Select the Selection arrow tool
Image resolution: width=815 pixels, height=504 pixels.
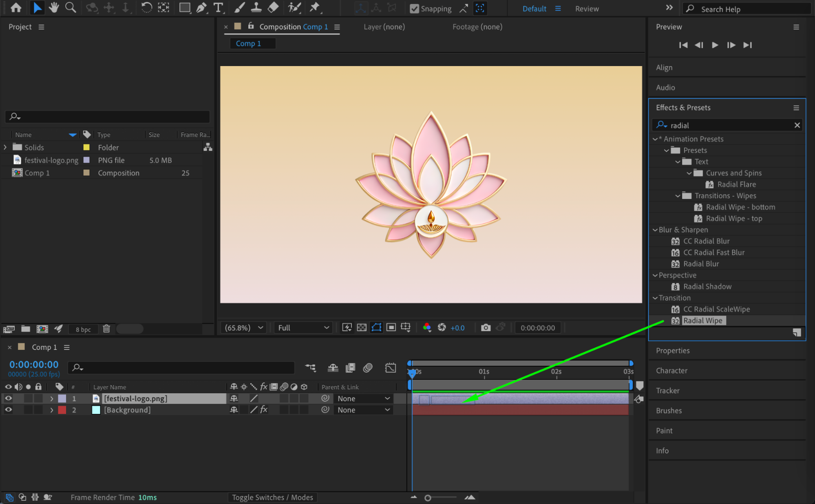click(x=37, y=8)
